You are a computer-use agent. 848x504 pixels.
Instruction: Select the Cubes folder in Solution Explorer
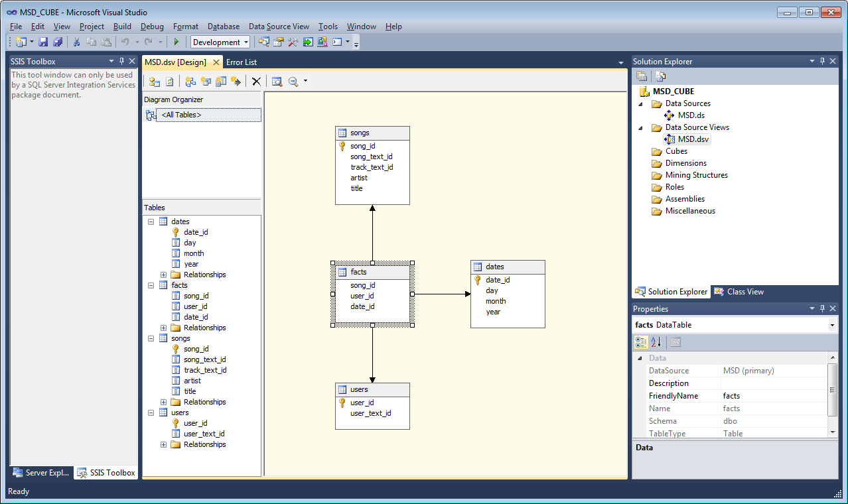676,151
